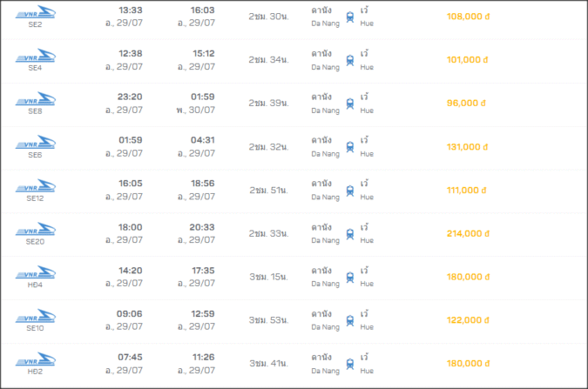This screenshot has width=588, height=389.
Task: Click train icon in the SE10 row
Action: click(350, 320)
